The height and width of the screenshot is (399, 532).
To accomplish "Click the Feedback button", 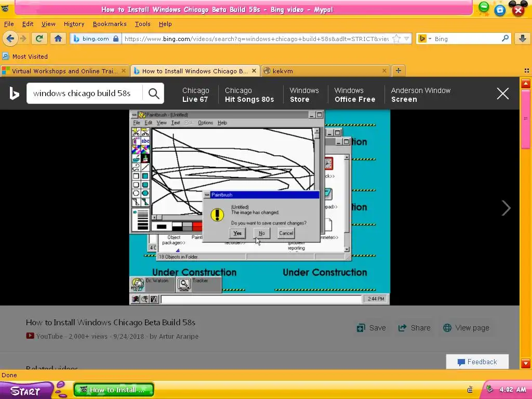I will click(x=477, y=362).
